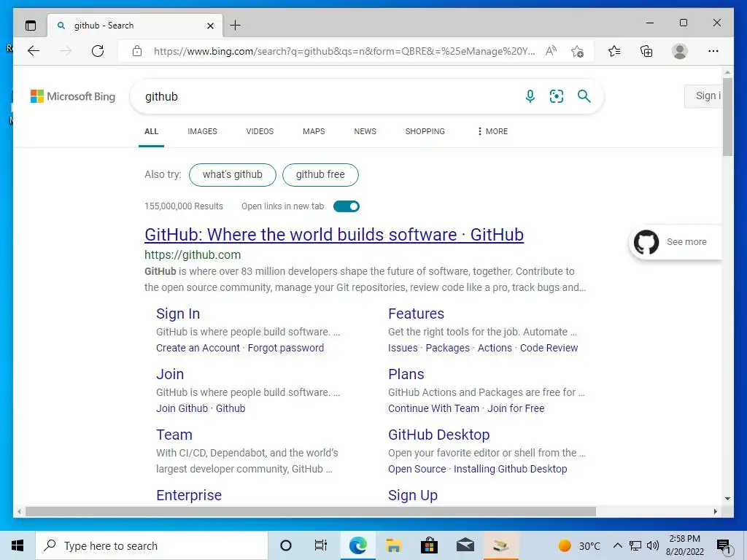This screenshot has width=747, height=560.
Task: Click the browser address bar URL
Action: (x=344, y=51)
